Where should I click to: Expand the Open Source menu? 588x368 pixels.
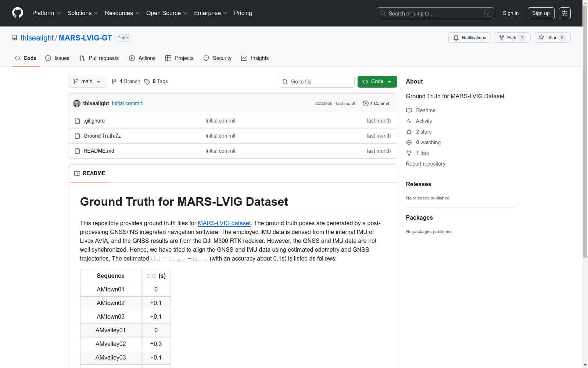(x=167, y=13)
